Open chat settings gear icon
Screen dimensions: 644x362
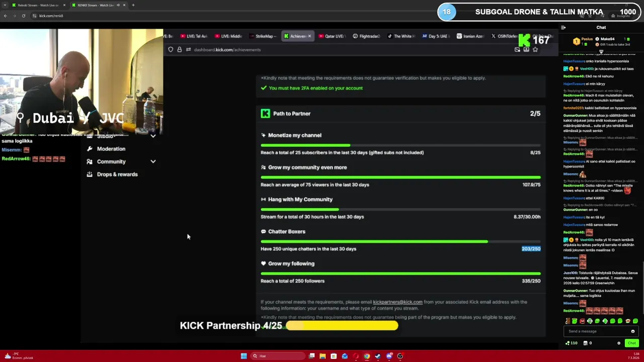[619, 343]
